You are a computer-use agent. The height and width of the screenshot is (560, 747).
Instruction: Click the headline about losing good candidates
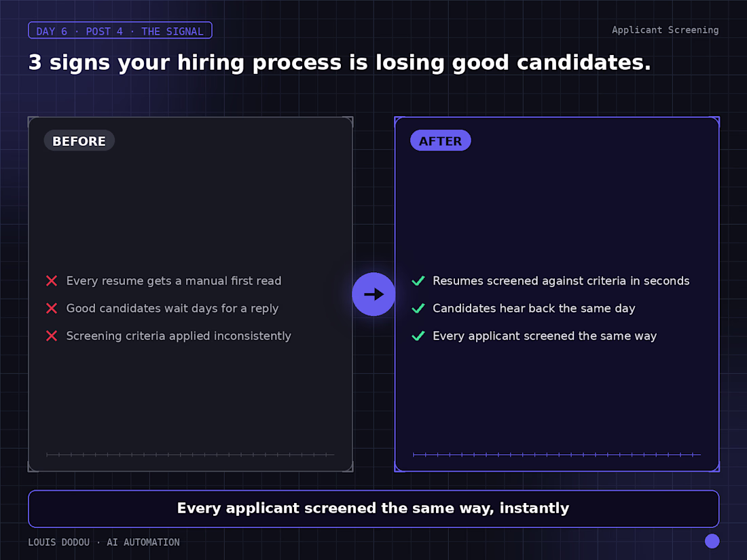click(x=340, y=63)
